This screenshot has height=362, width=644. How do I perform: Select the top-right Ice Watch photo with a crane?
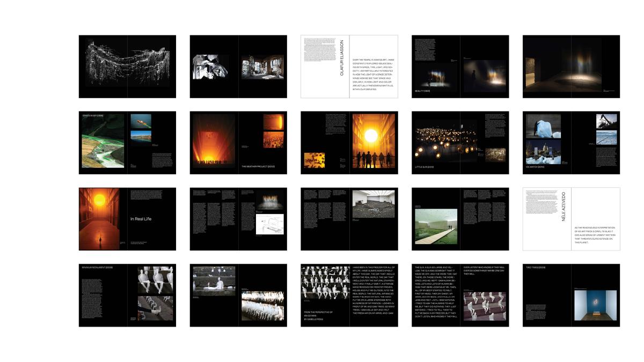point(606,121)
